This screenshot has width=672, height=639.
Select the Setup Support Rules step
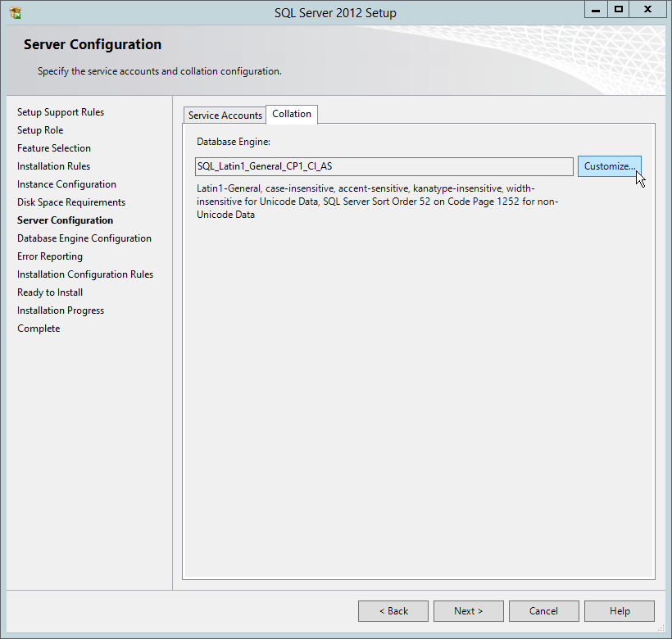click(x=61, y=111)
